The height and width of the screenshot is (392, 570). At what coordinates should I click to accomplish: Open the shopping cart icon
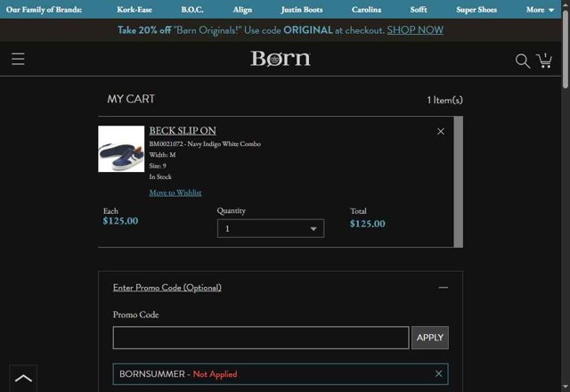tap(544, 61)
